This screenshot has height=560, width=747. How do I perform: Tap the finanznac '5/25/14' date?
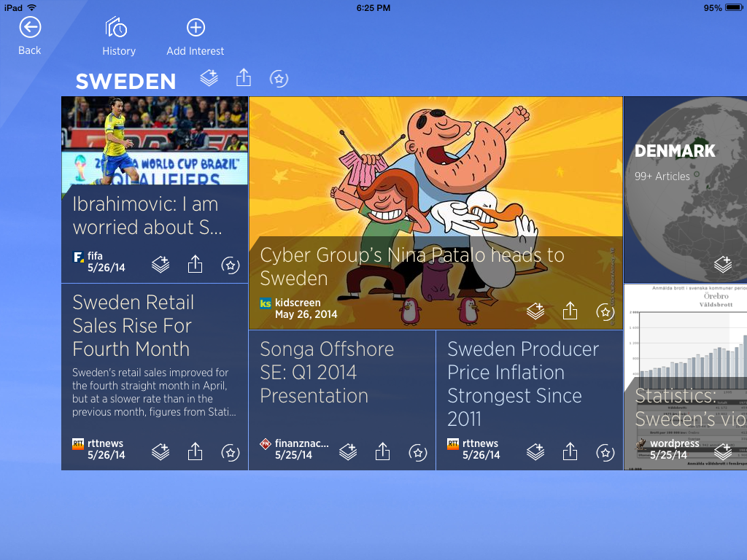point(293,455)
